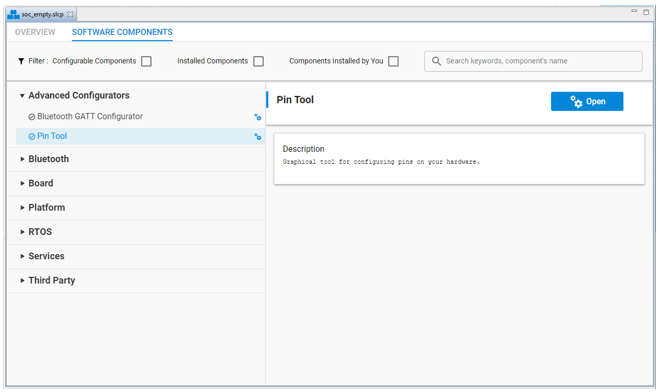This screenshot has width=659, height=392.
Task: Click the filter funnel icon
Action: [x=21, y=61]
